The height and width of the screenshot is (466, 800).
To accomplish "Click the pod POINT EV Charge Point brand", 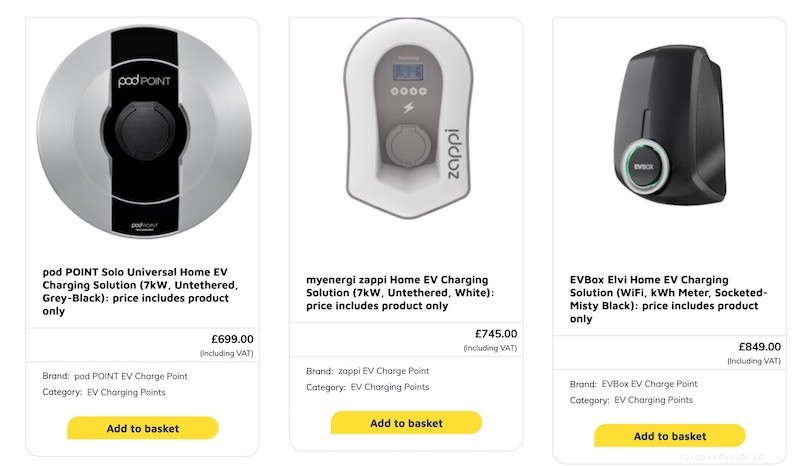I will [x=137, y=376].
